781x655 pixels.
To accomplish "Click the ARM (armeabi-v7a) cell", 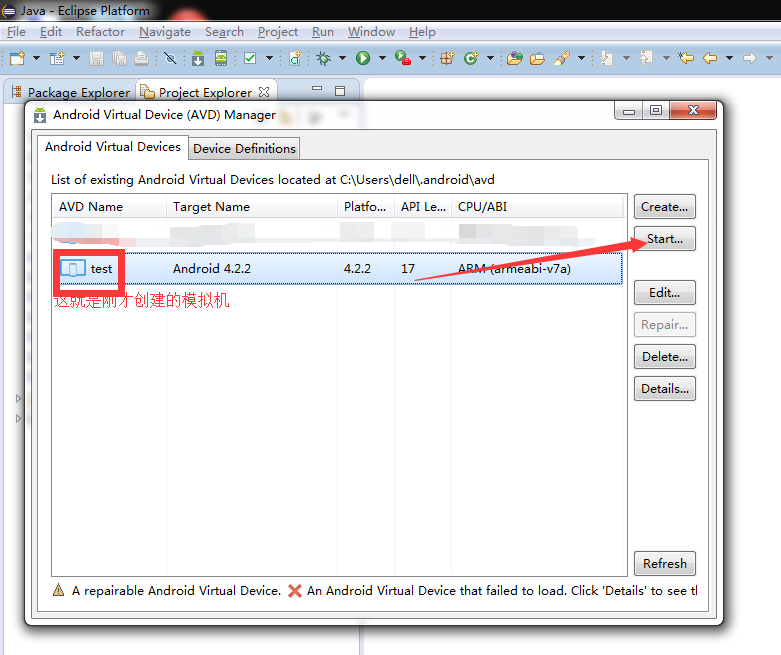I will click(x=514, y=268).
